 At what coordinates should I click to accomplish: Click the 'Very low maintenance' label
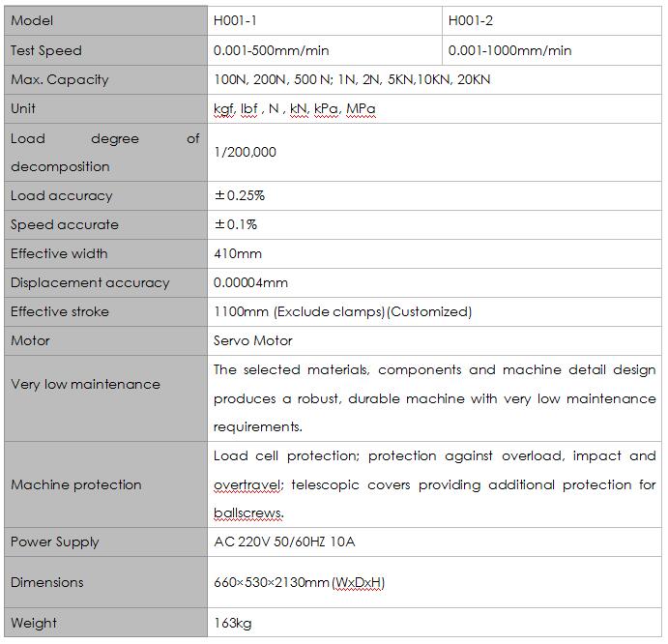click(86, 385)
